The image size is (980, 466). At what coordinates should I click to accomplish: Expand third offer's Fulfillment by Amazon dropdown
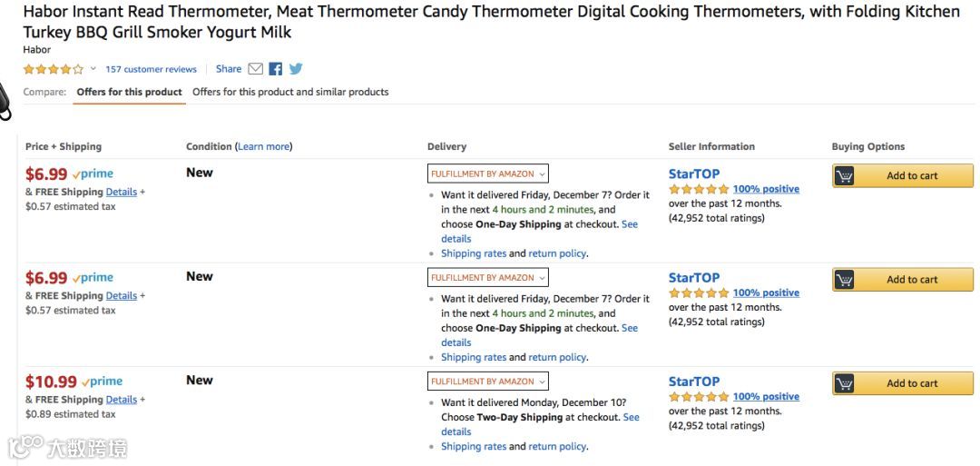pos(488,382)
